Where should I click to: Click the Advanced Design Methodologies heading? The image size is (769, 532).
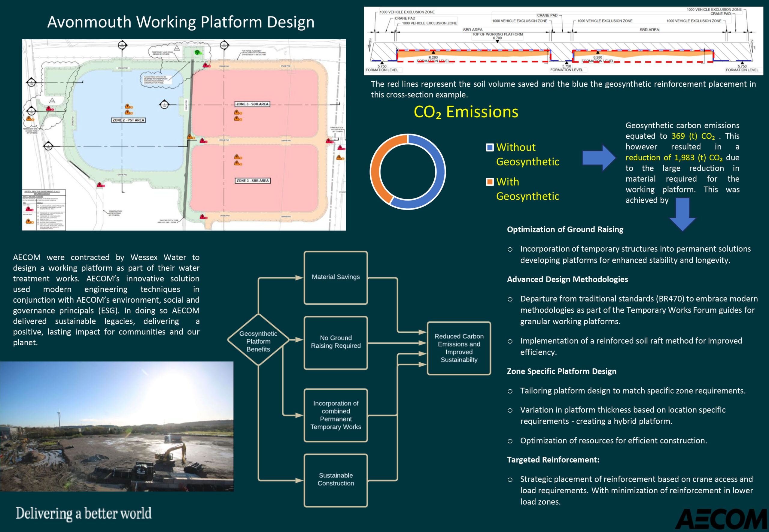coord(567,279)
